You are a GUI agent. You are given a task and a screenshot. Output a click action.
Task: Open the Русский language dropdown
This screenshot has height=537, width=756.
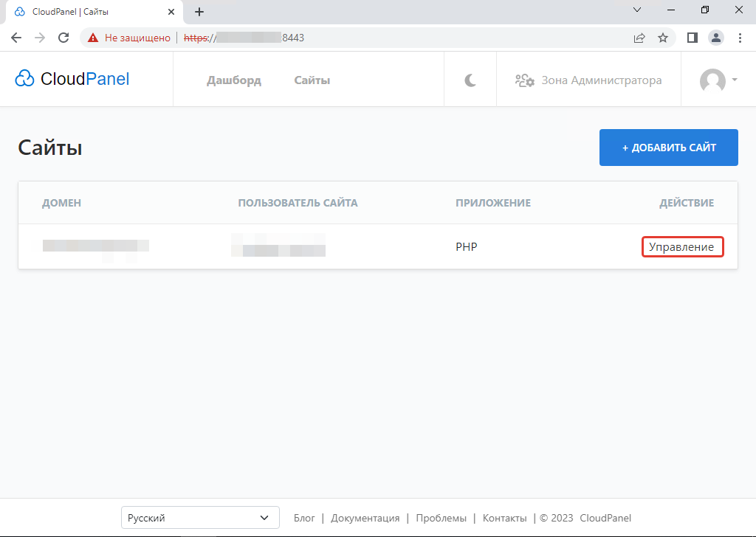200,517
